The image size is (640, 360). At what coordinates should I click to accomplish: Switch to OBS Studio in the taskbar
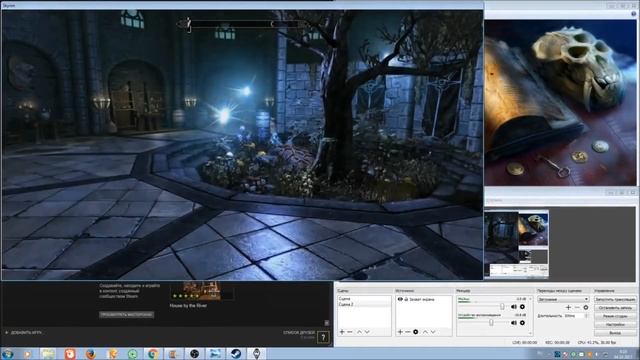(194, 353)
